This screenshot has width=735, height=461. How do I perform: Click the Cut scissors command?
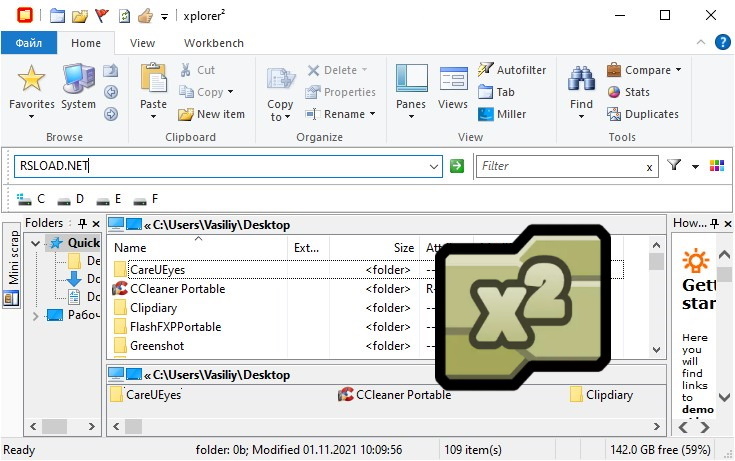(197, 70)
